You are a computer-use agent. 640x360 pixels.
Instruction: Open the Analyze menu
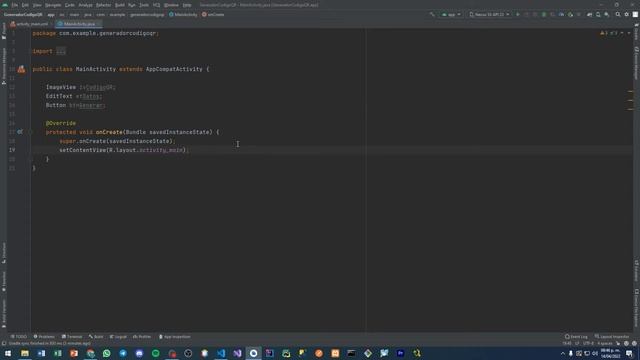pos(86,5)
